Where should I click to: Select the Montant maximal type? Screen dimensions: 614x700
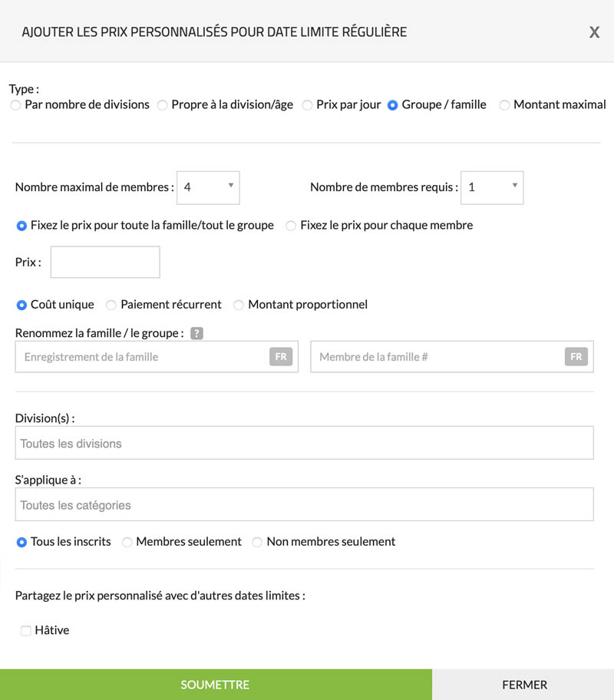[x=504, y=105]
